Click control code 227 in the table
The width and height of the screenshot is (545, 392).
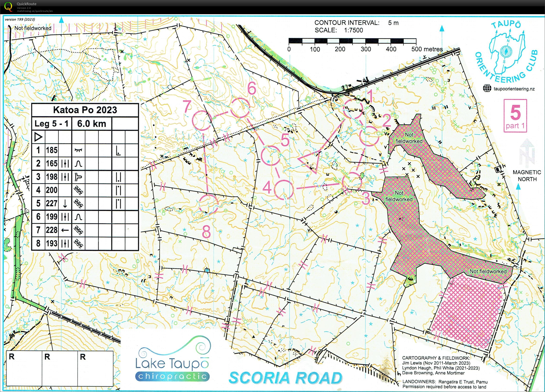click(x=52, y=203)
